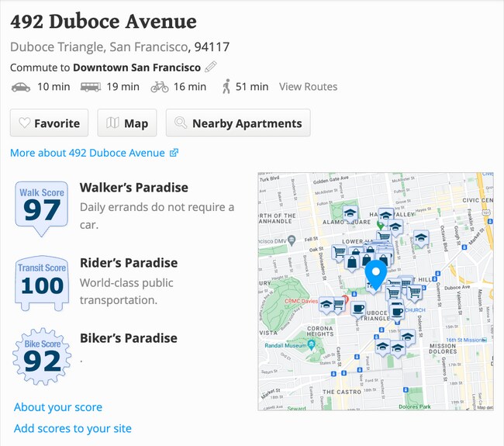Click the 51 min walking time
The width and height of the screenshot is (504, 446).
pos(252,87)
